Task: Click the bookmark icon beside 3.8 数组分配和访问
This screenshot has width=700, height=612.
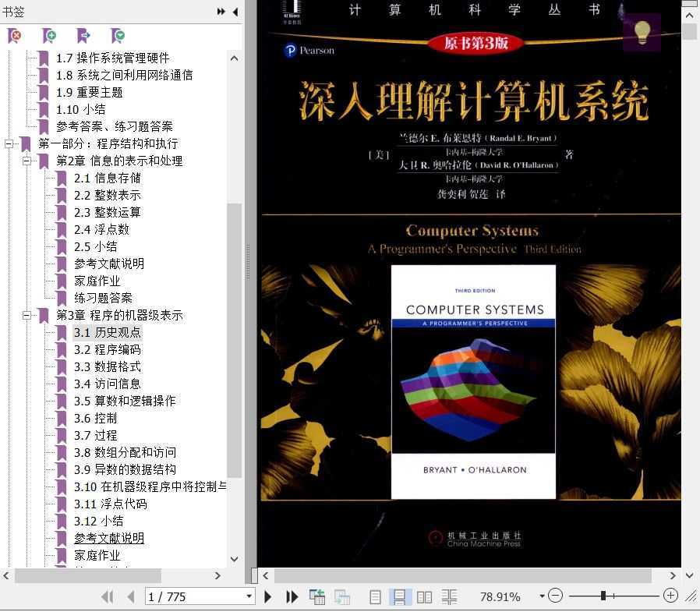Action: 62,453
